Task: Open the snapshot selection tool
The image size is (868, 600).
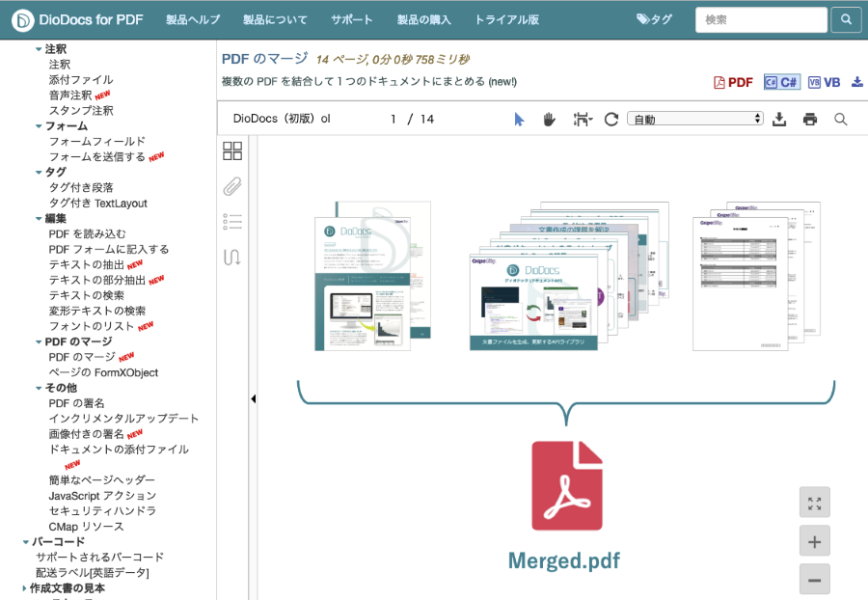Action: click(x=583, y=119)
